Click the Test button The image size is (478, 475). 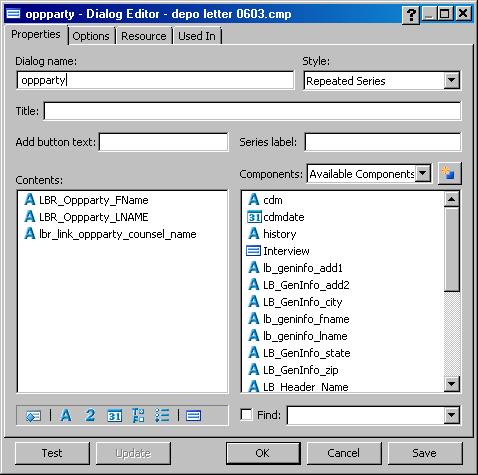tap(52, 453)
